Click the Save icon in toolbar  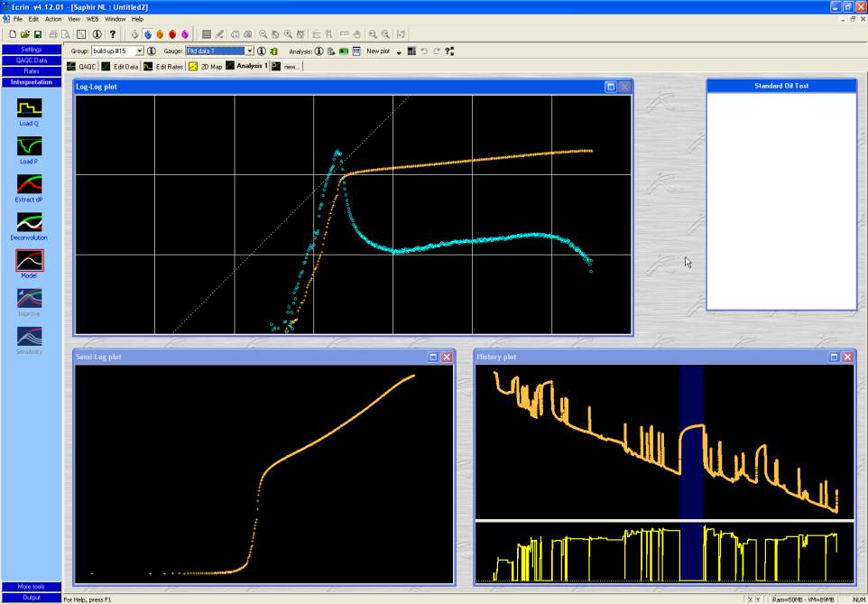[38, 34]
